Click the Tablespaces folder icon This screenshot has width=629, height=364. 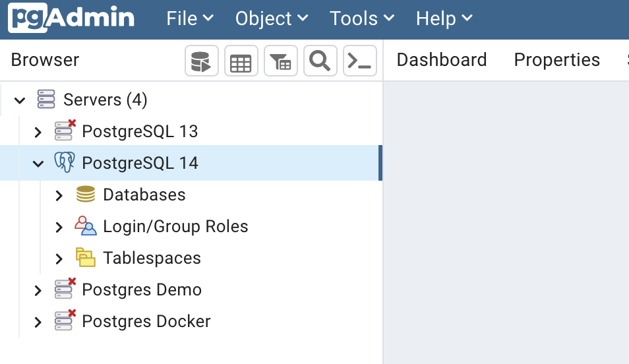tap(86, 258)
